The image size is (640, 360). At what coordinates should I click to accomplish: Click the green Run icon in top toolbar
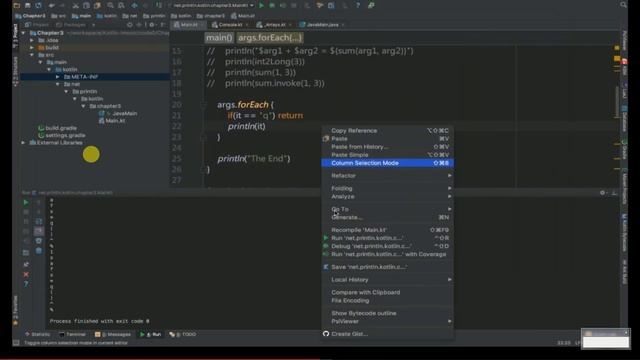click(262, 5)
